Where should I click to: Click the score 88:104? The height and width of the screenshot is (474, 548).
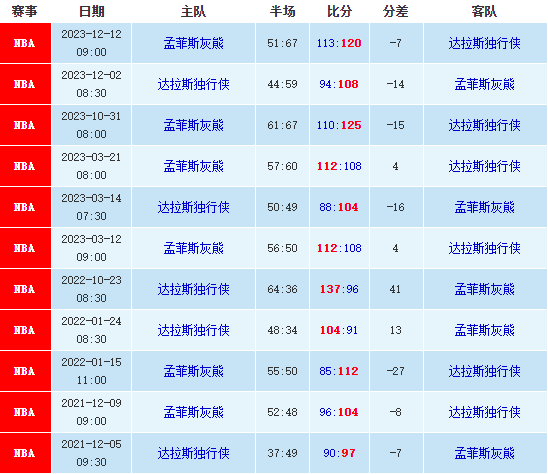pyautogui.click(x=339, y=207)
